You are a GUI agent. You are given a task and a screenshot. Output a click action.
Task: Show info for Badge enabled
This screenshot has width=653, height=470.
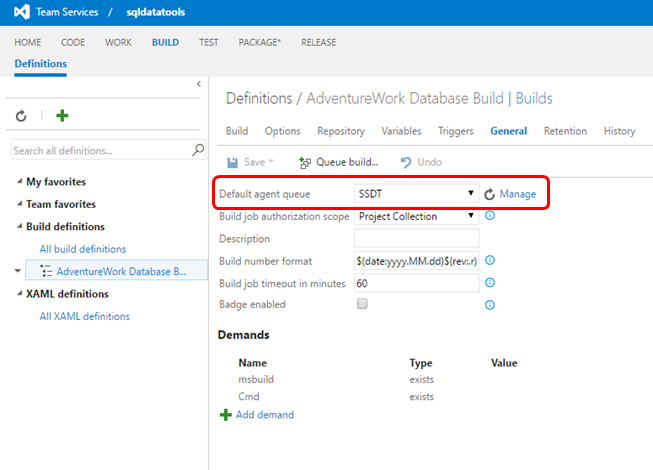pyautogui.click(x=490, y=305)
